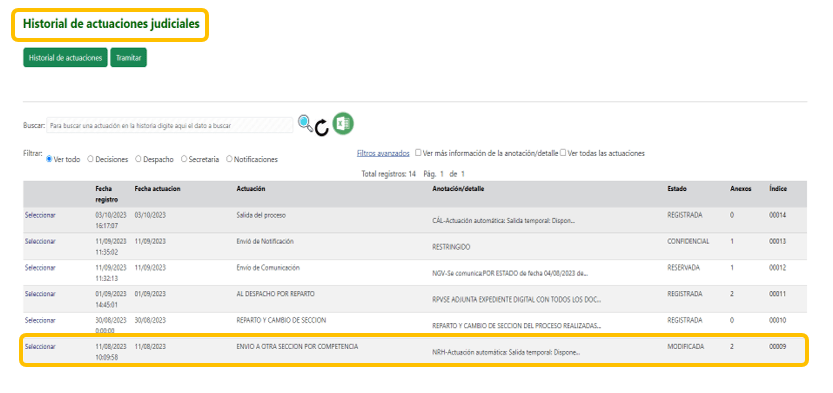Click the Fecha actuacion column header
Viewport: 833px width, 393px height.
[x=157, y=189]
